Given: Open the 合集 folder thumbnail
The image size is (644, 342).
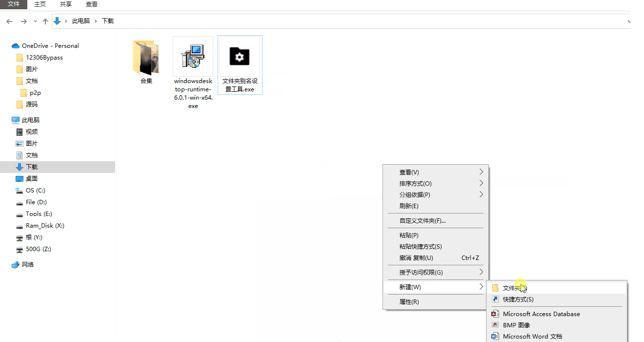Looking at the screenshot, I should pos(146,57).
